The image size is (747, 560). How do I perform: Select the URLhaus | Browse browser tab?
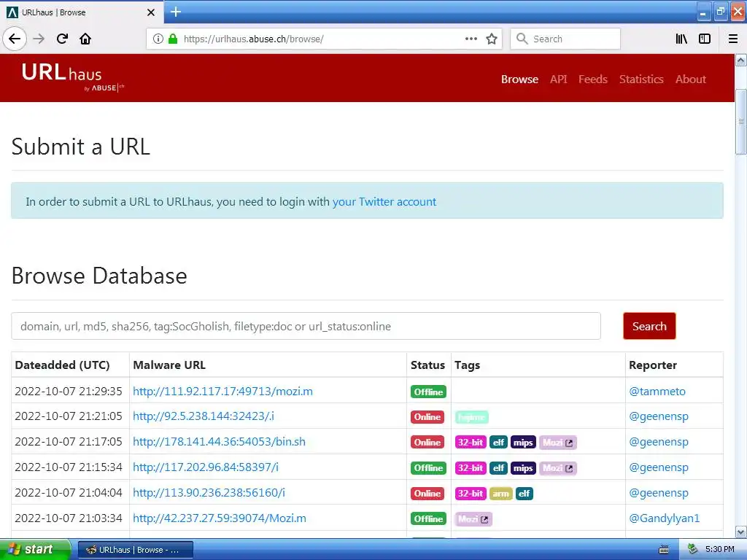(82, 12)
